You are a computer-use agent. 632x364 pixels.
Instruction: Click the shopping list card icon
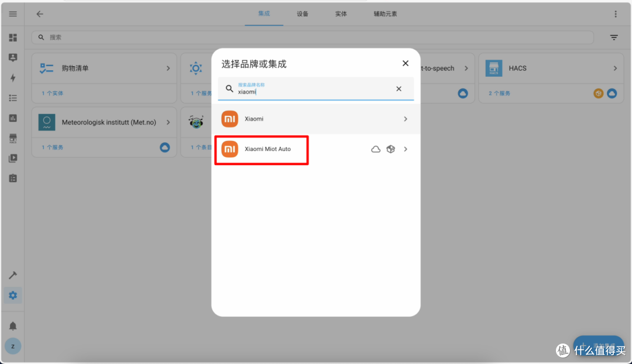[46, 68]
